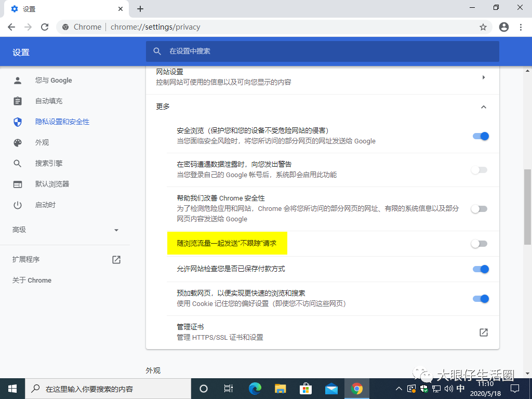Viewport: 532px width, 399px height.
Task: Open Microsoft Store from taskbar
Action: click(305, 389)
